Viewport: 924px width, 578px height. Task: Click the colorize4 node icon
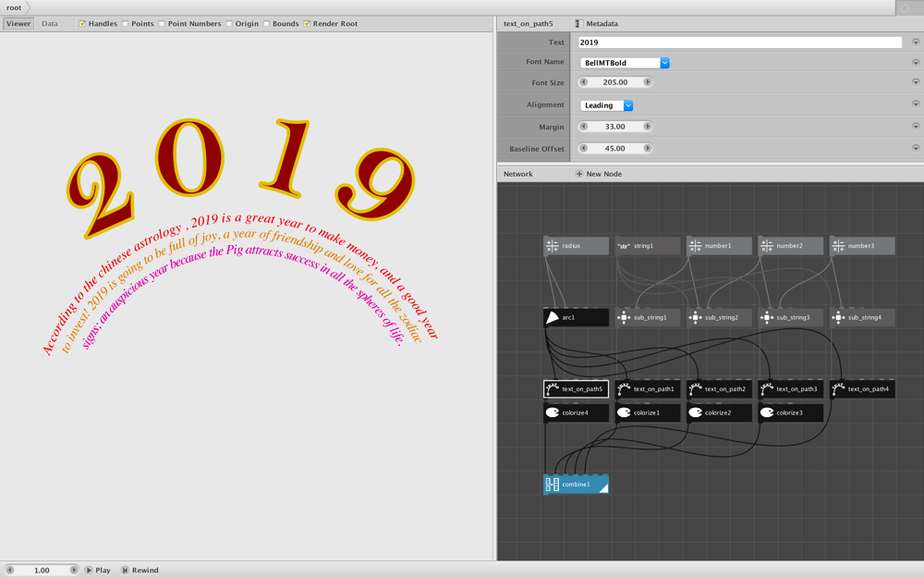point(553,412)
